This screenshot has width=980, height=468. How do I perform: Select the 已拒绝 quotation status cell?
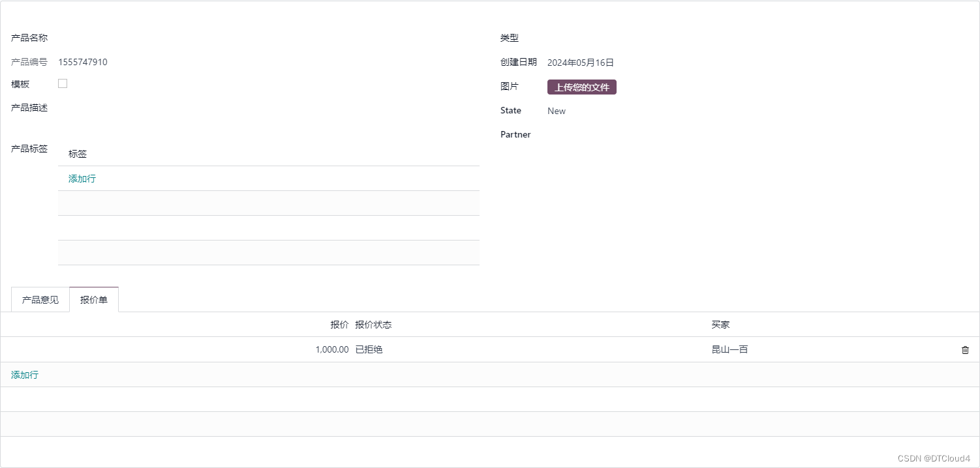(x=370, y=349)
